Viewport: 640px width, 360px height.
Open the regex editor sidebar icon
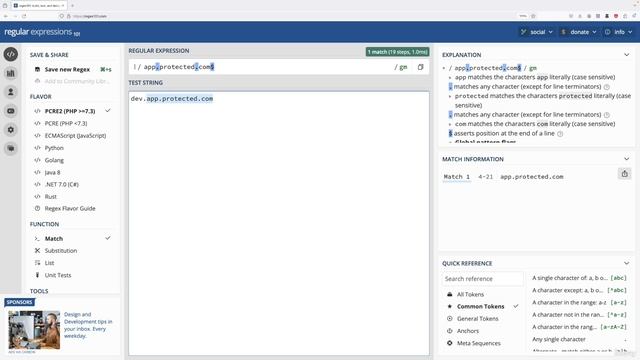[x=11, y=54]
